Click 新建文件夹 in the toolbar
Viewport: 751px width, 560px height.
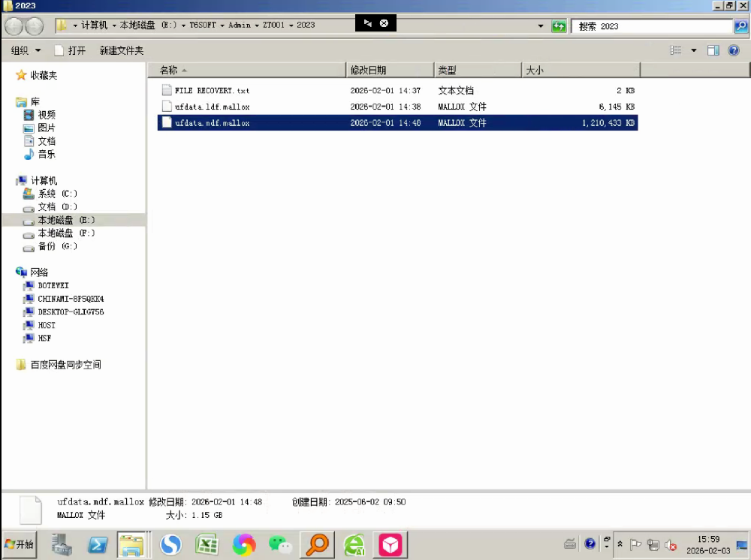121,50
